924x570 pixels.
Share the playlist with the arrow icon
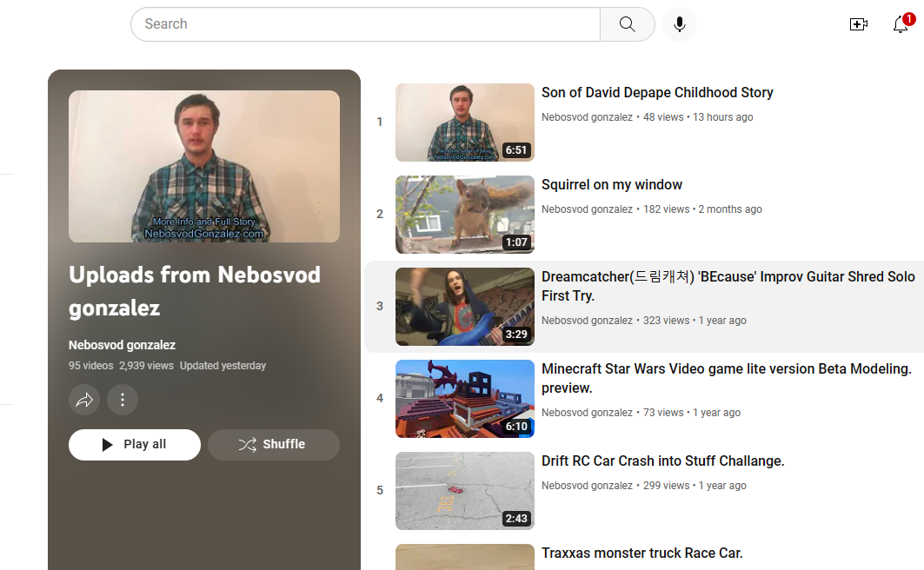point(84,400)
